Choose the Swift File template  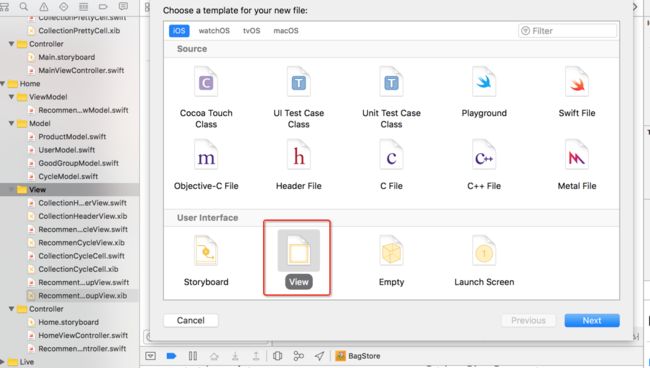[577, 92]
